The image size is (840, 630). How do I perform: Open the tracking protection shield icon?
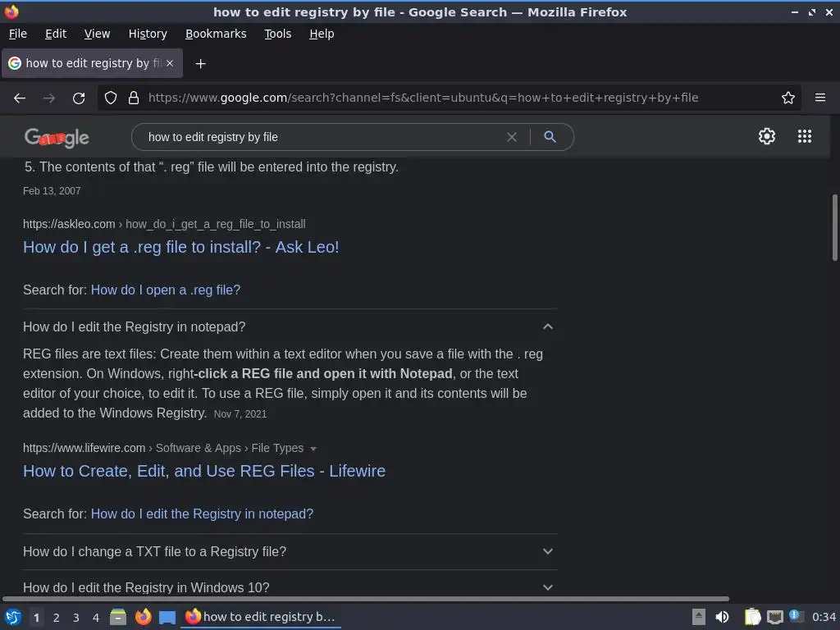click(x=111, y=98)
